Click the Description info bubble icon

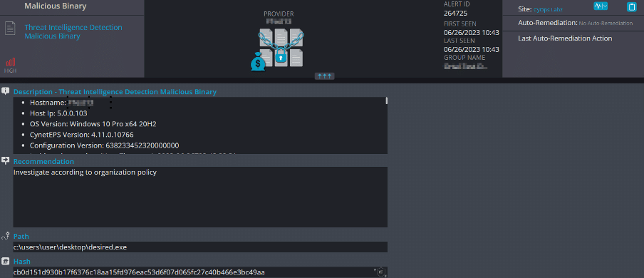5,91
